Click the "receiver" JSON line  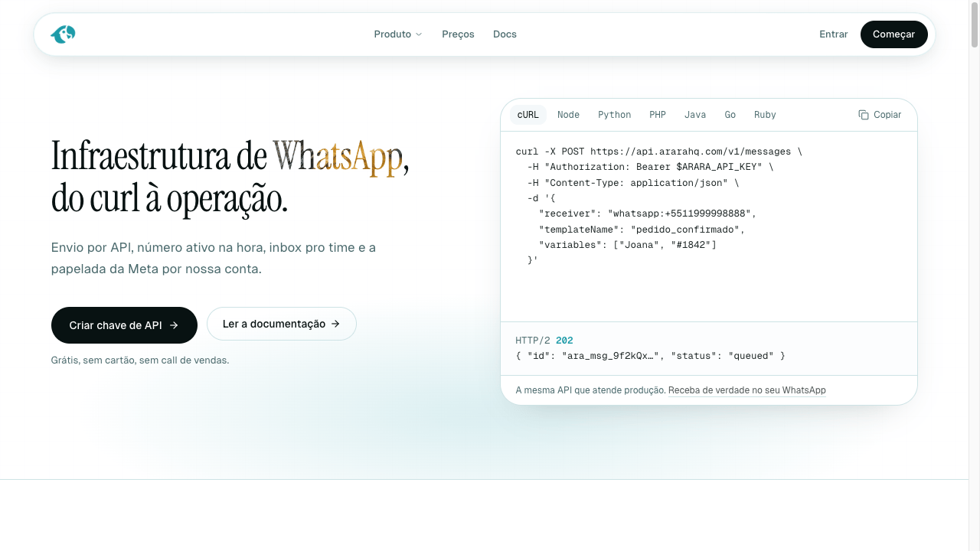[648, 214]
